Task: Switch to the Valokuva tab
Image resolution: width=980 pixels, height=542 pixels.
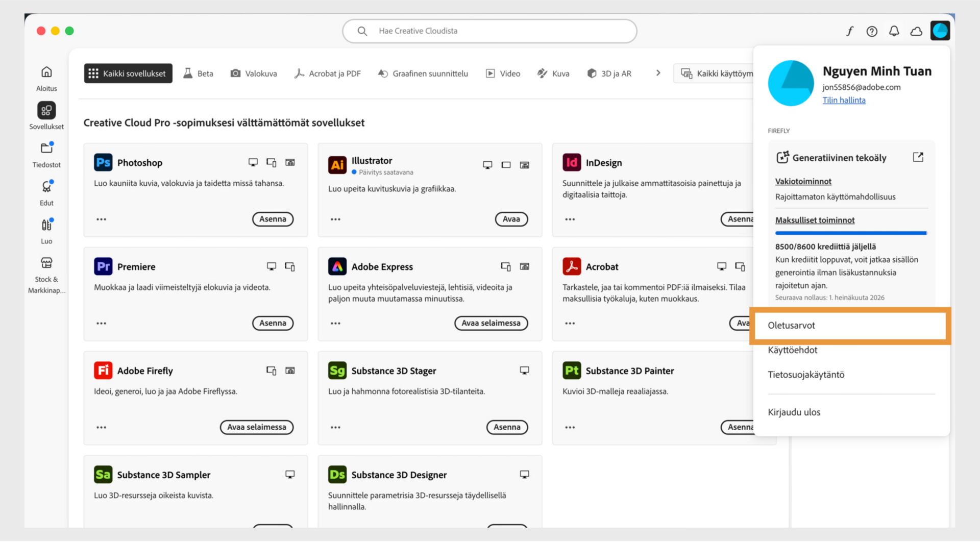Action: point(254,73)
